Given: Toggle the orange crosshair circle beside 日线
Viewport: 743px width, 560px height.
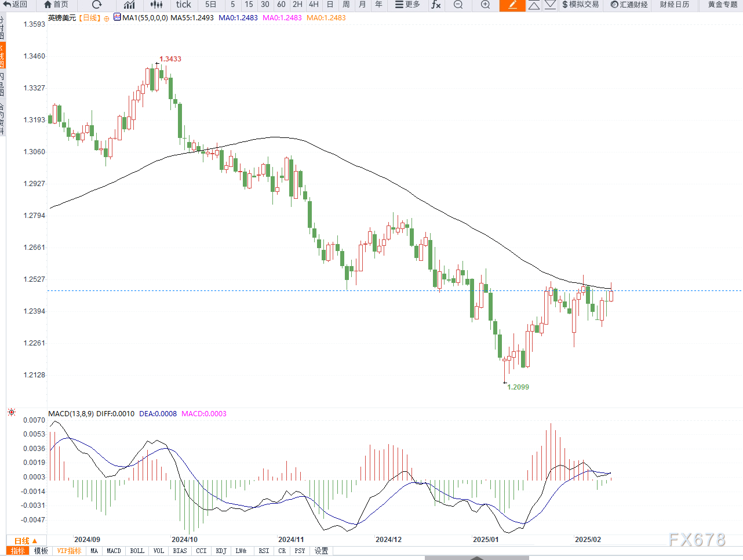Looking at the screenshot, I should coord(107,18).
